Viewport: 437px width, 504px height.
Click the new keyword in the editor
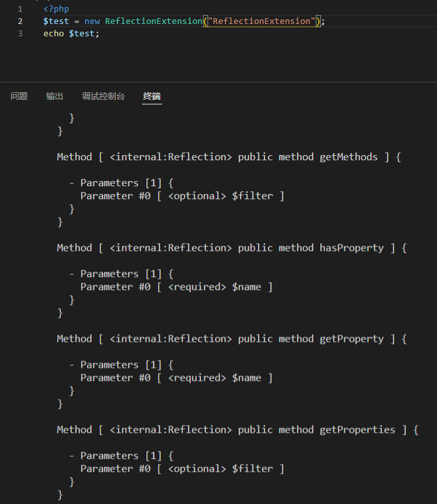92,21
